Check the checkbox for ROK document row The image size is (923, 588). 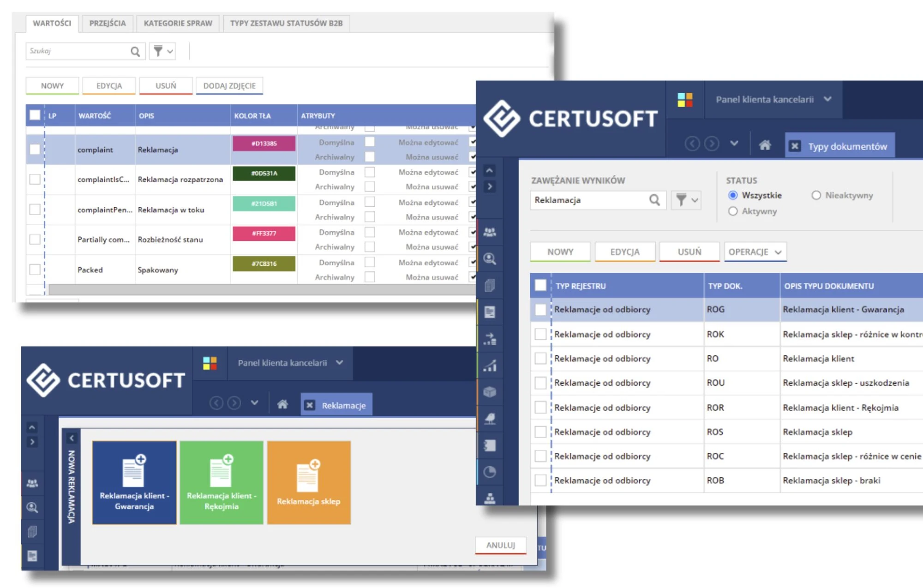[540, 334]
